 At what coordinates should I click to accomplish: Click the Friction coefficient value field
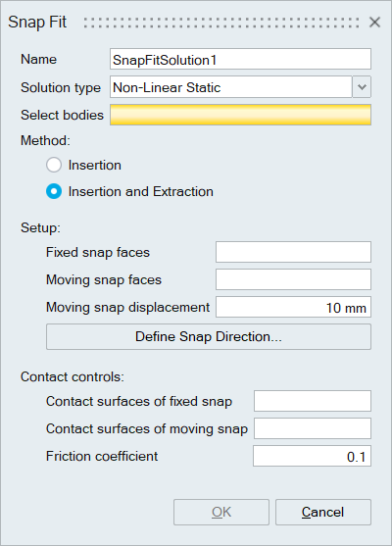click(313, 456)
